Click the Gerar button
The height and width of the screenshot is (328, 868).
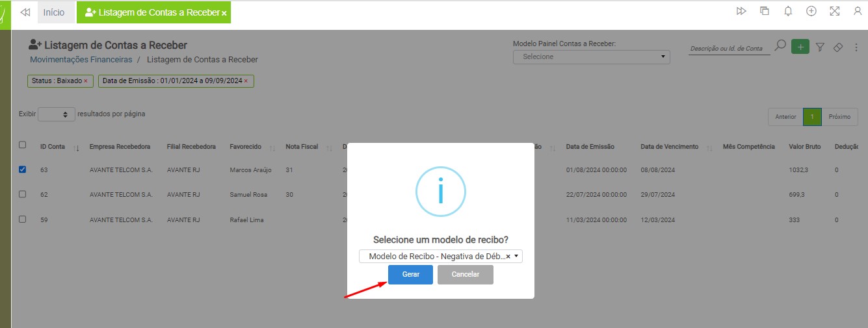[x=410, y=275]
